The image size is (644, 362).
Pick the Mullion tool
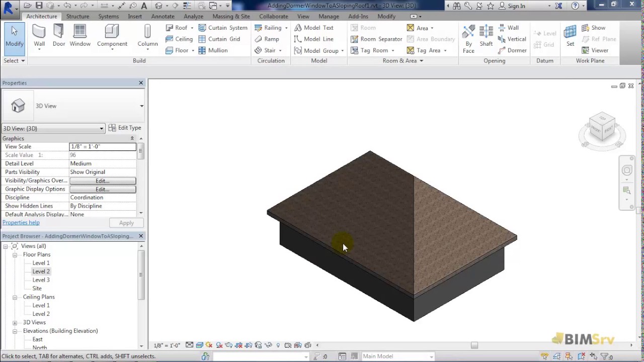point(213,50)
